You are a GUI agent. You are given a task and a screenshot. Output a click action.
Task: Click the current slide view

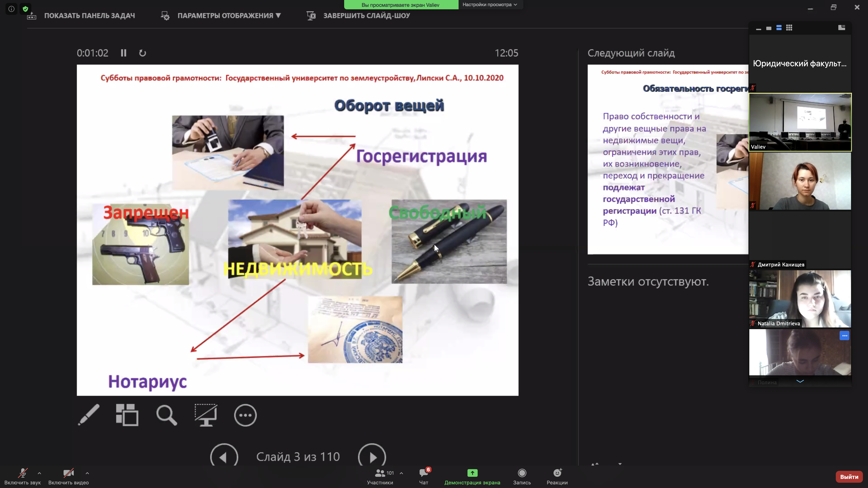click(298, 230)
